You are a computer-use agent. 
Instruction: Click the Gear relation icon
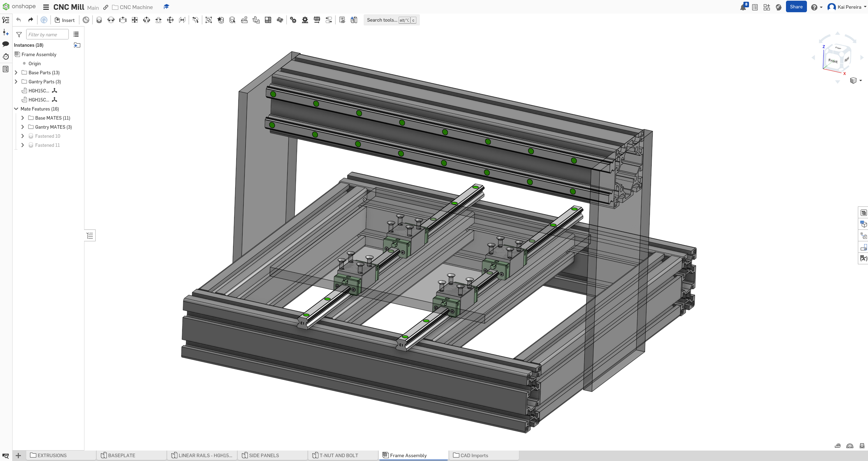[293, 20]
